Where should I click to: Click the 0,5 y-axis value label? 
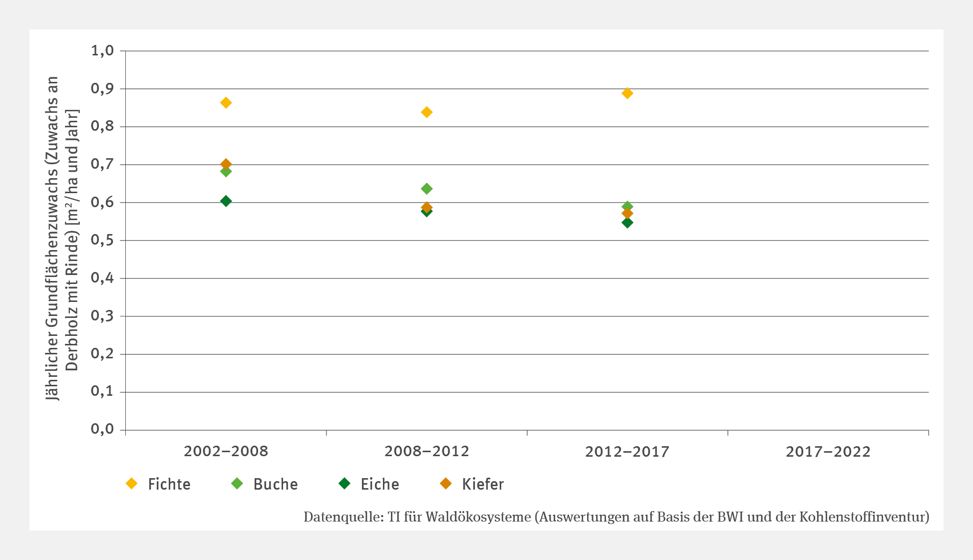pos(102,240)
